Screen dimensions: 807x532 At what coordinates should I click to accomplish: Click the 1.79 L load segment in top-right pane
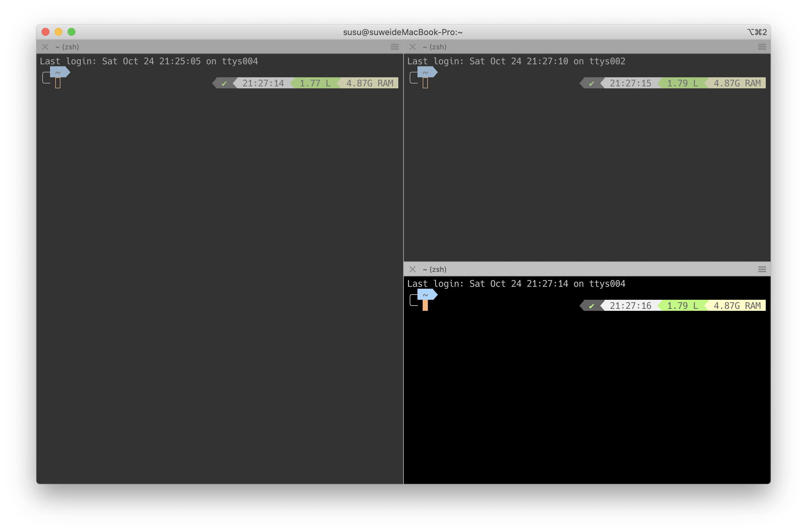coord(683,83)
